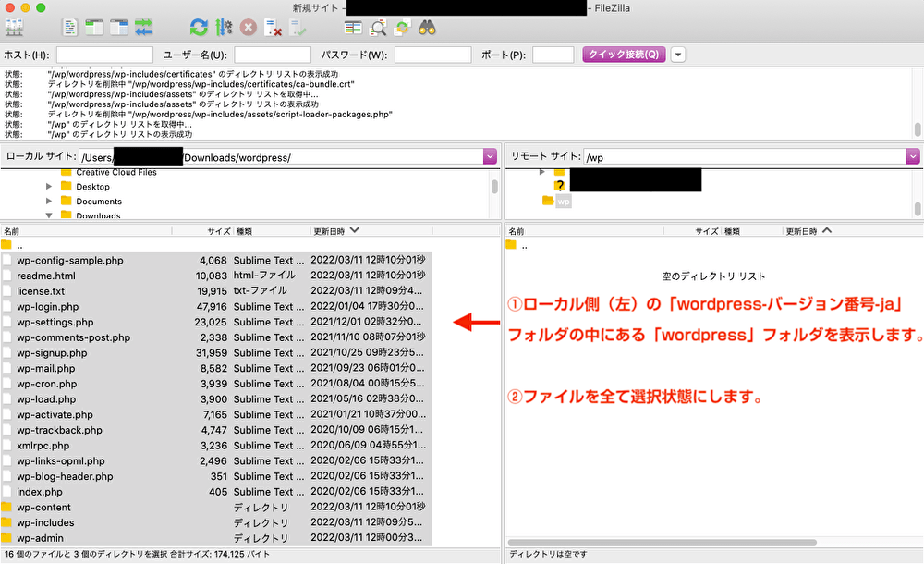Image resolution: width=924 pixels, height=564 pixels.
Task: Toggle synchronized browsing icon
Action: 403,27
